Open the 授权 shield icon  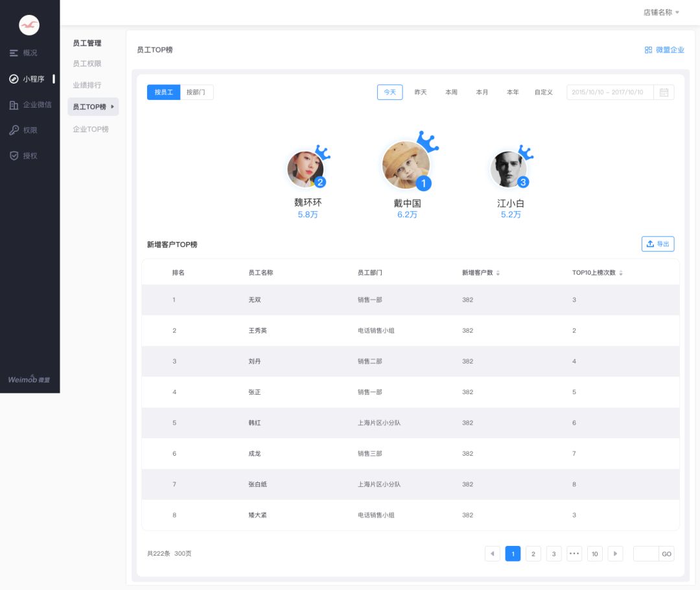pyautogui.click(x=14, y=156)
